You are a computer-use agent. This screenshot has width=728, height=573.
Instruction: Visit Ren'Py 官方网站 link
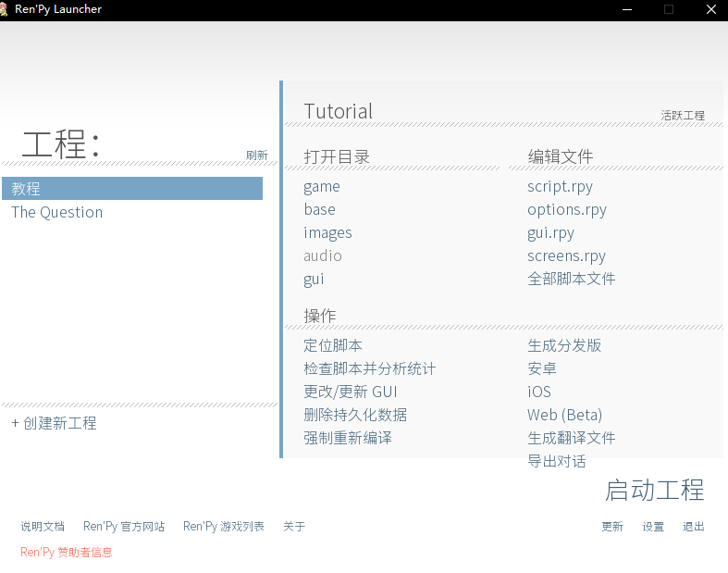[x=124, y=527]
